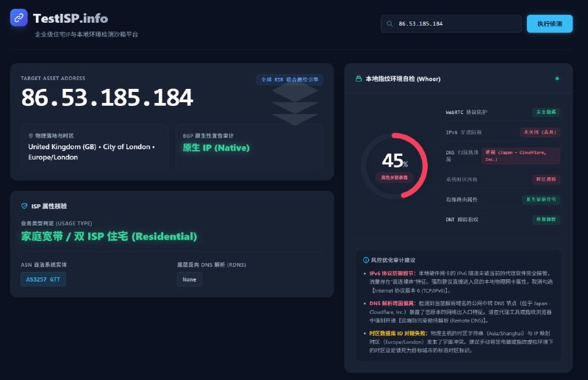Image resolution: width=588 pixels, height=380 pixels.
Task: Click the red pill label under 45%
Action: (394, 177)
